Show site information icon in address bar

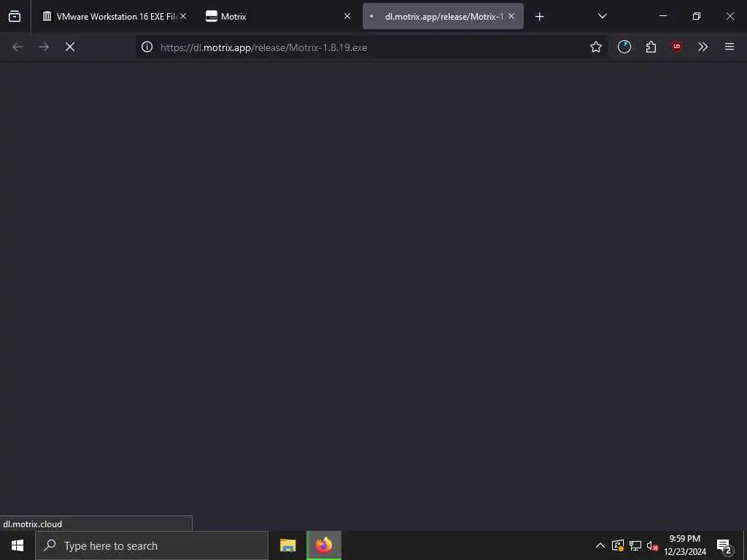pyautogui.click(x=147, y=47)
